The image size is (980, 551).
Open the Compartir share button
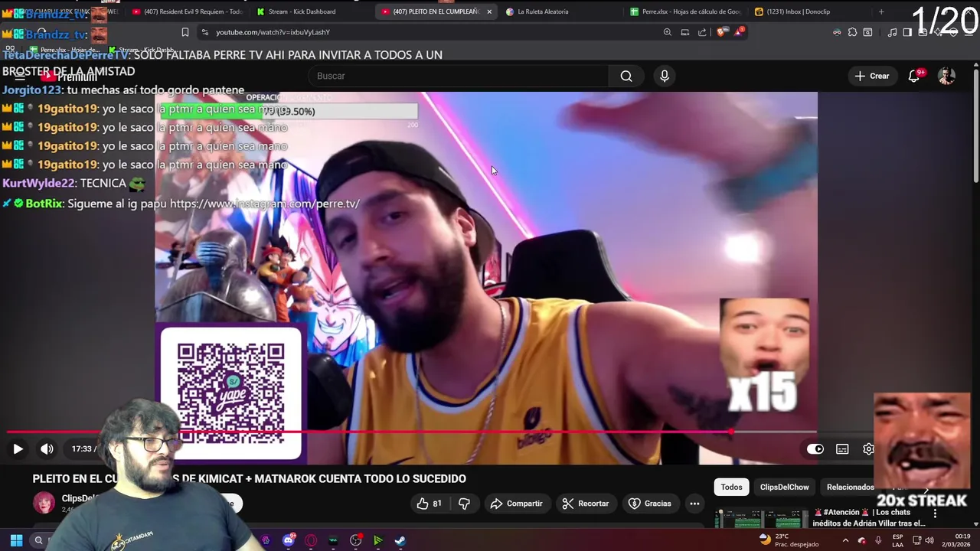[517, 504]
